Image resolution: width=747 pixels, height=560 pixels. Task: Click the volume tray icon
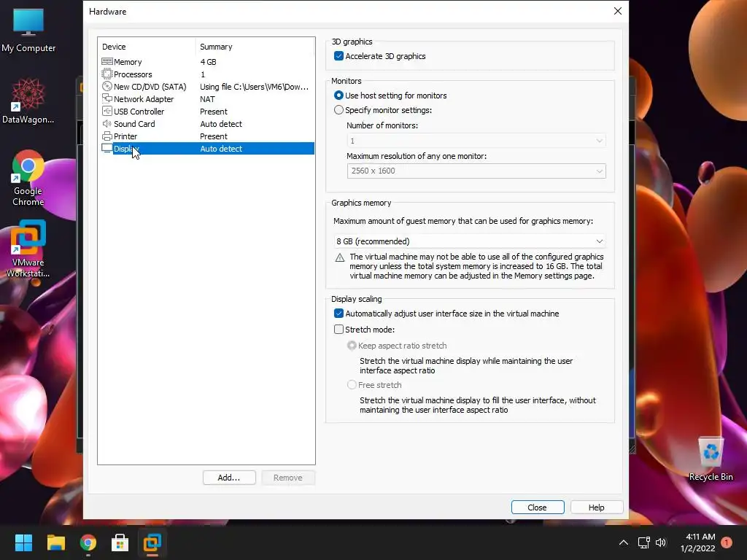coord(661,542)
